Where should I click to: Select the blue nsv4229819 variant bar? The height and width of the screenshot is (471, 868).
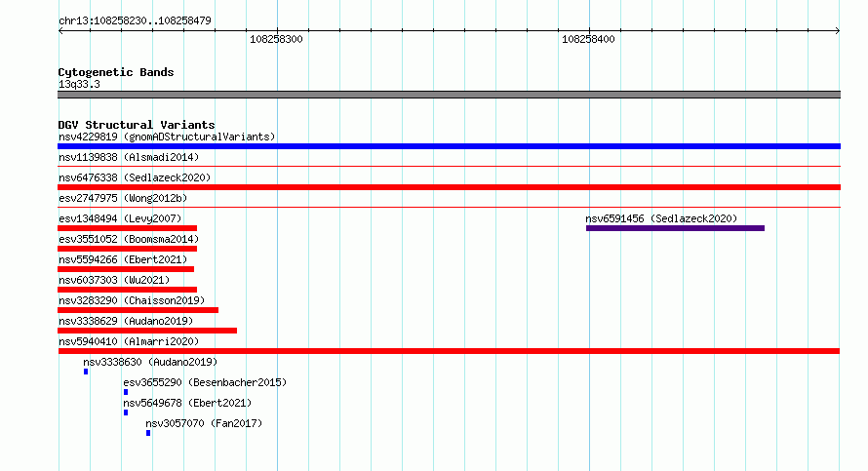pyautogui.click(x=449, y=146)
